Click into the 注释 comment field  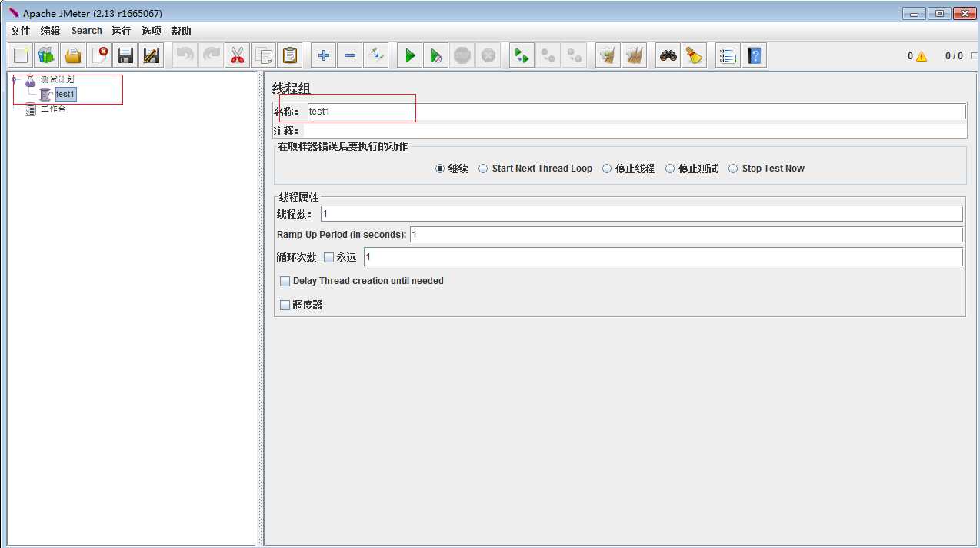635,131
